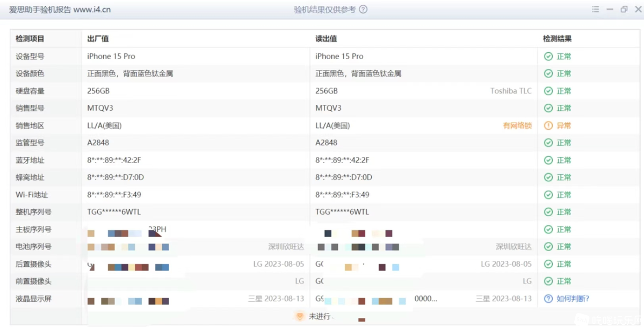Click the 检测项目 column header
The width and height of the screenshot is (644, 327).
[30, 39]
